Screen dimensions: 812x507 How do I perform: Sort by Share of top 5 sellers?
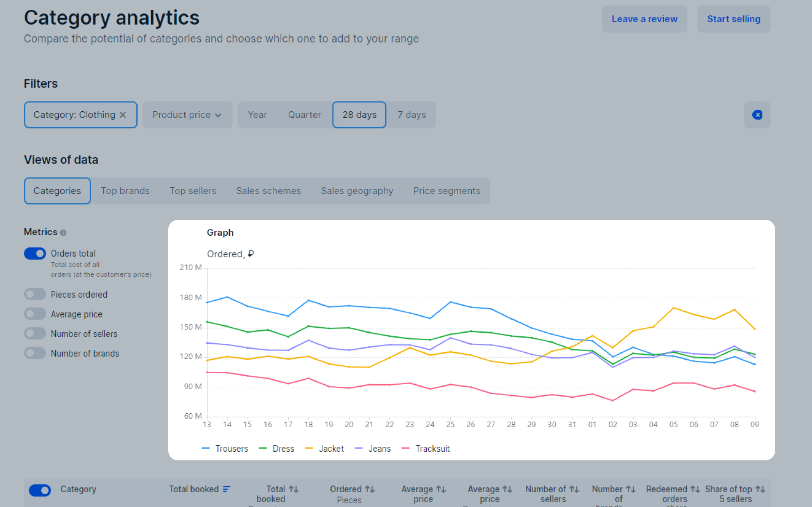click(x=760, y=489)
